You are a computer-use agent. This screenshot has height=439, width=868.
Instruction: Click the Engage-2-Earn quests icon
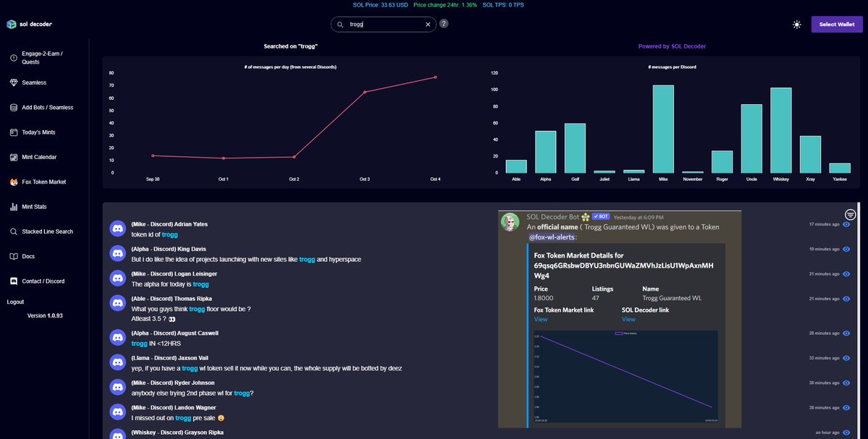tap(14, 58)
